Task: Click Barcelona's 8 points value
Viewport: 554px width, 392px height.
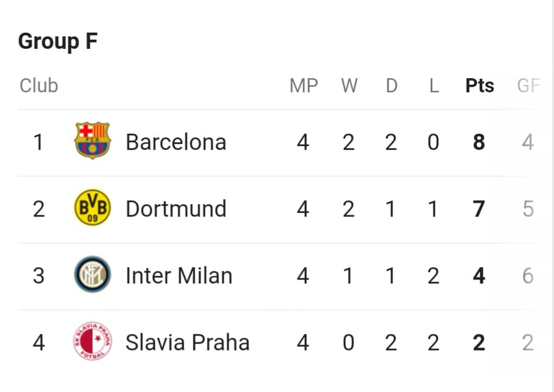Action: [479, 142]
